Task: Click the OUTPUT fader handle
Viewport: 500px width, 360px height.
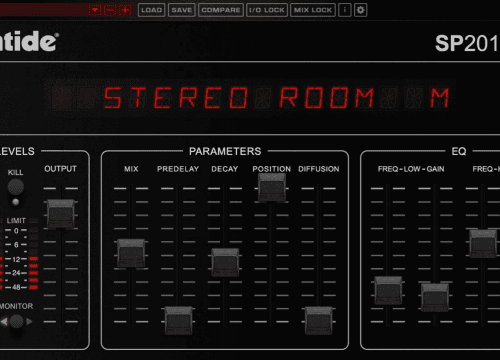Action: click(x=60, y=214)
